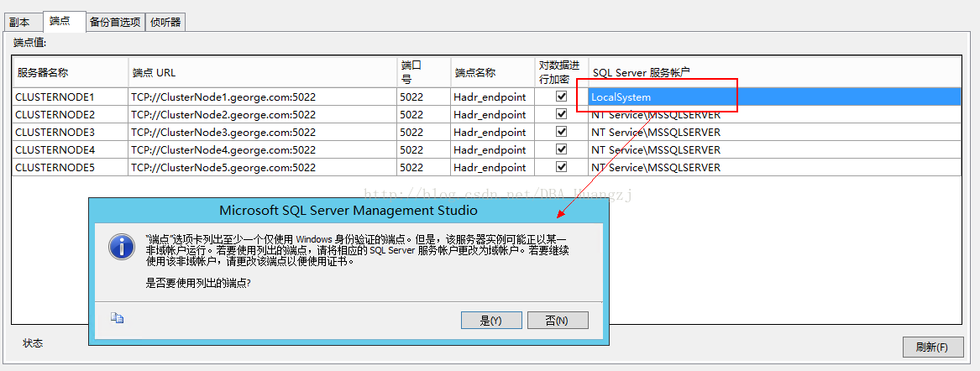Click the 对数据进行加密 column header
Viewport: 980px width, 371px height.
561,72
